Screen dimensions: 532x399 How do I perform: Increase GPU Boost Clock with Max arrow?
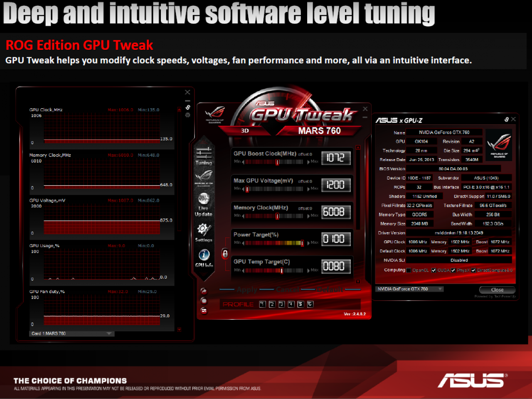308,162
